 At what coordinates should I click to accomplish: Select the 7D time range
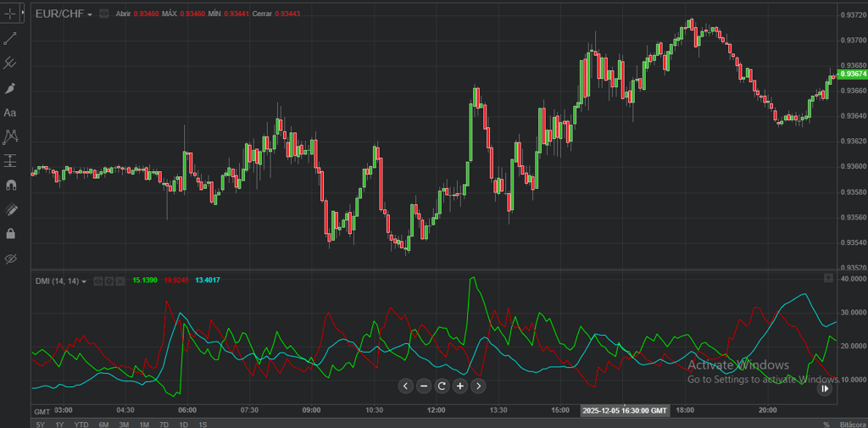pos(164,425)
